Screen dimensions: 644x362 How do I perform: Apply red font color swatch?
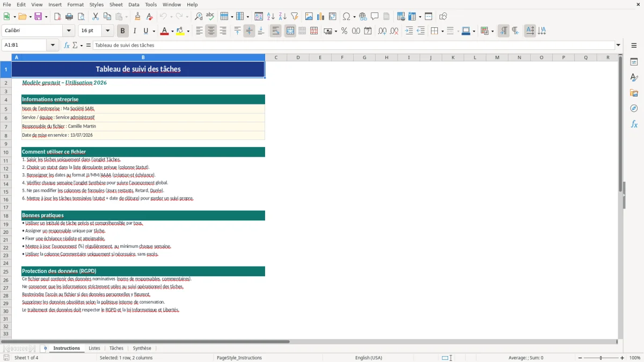pos(164,31)
